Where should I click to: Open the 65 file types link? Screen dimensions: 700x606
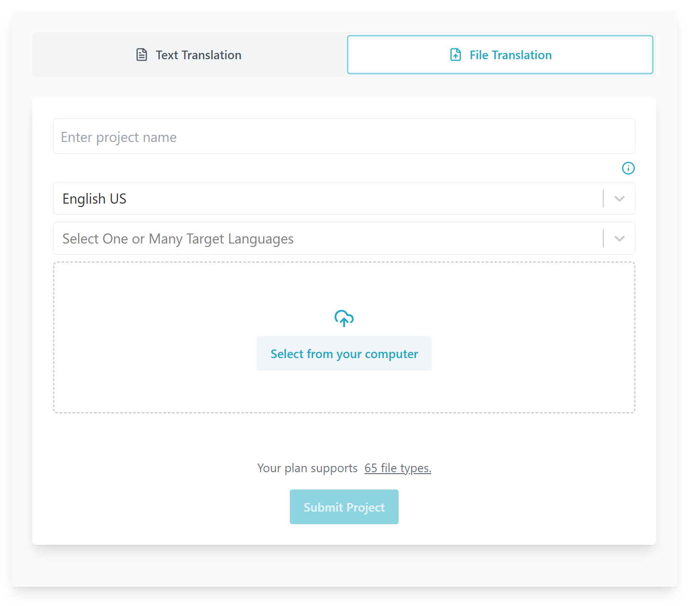pyautogui.click(x=398, y=468)
